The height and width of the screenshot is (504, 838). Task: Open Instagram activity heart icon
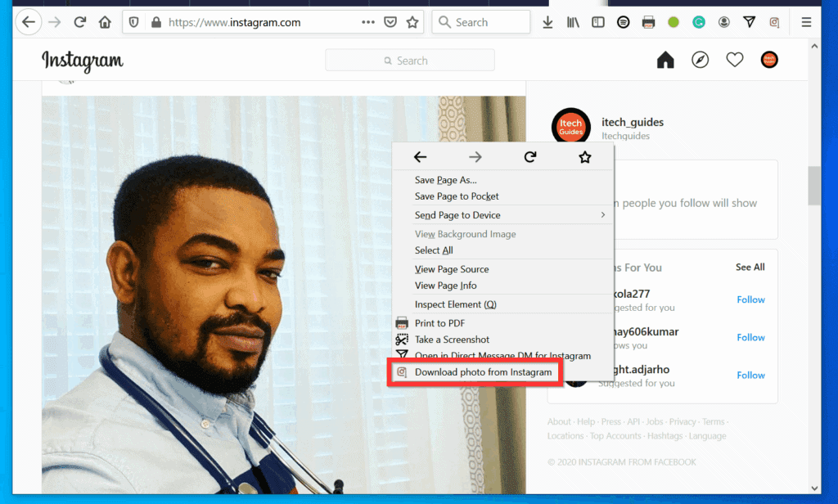735,60
